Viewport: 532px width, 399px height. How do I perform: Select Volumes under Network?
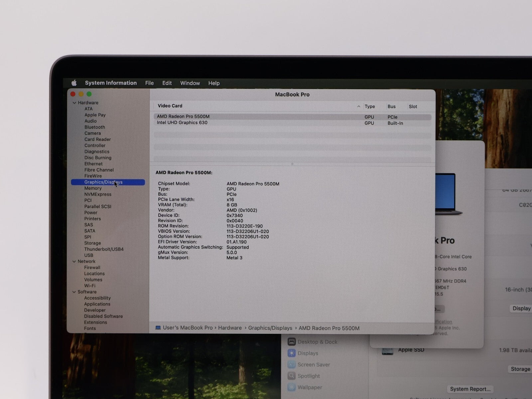(x=93, y=280)
